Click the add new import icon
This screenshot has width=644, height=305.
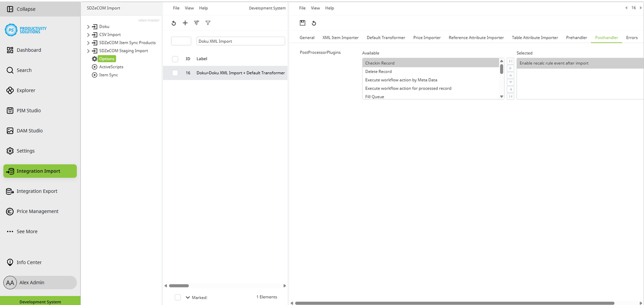tap(185, 23)
